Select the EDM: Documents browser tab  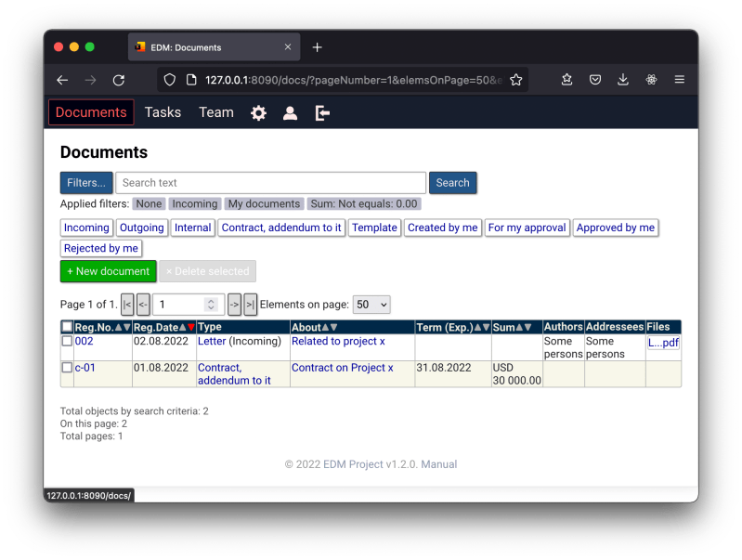click(x=214, y=47)
